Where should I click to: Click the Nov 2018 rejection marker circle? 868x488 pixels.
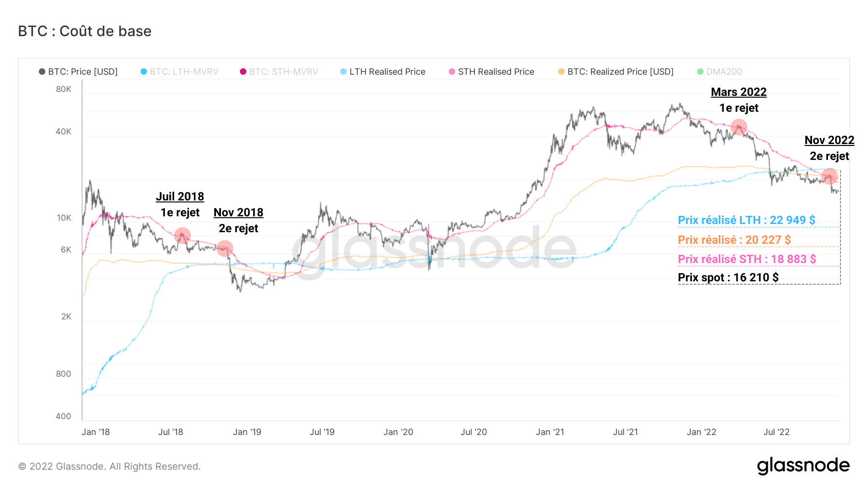(225, 248)
